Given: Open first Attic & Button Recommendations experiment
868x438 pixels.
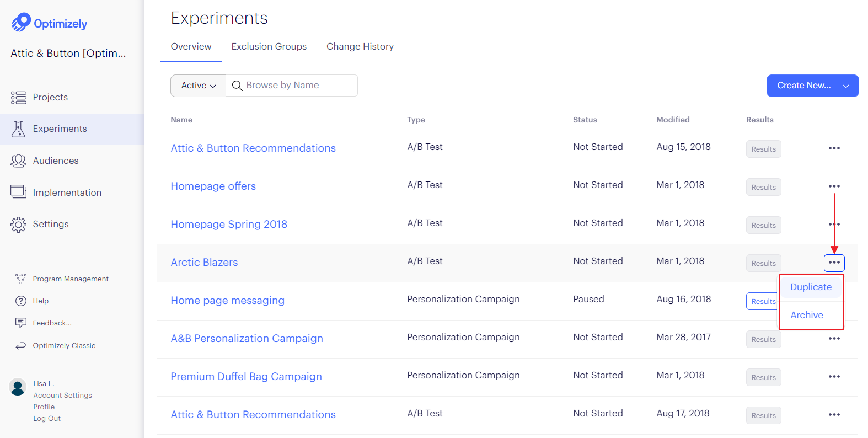Looking at the screenshot, I should (x=253, y=148).
